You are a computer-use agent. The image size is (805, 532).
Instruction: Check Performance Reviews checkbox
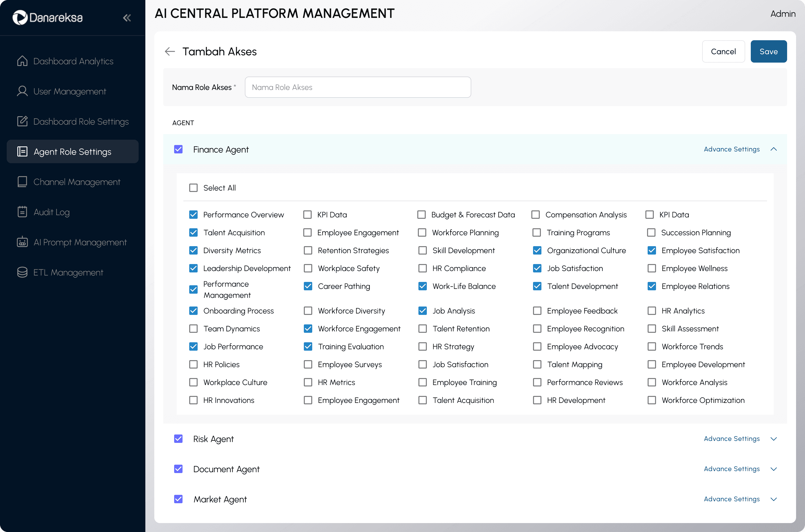[537, 382]
